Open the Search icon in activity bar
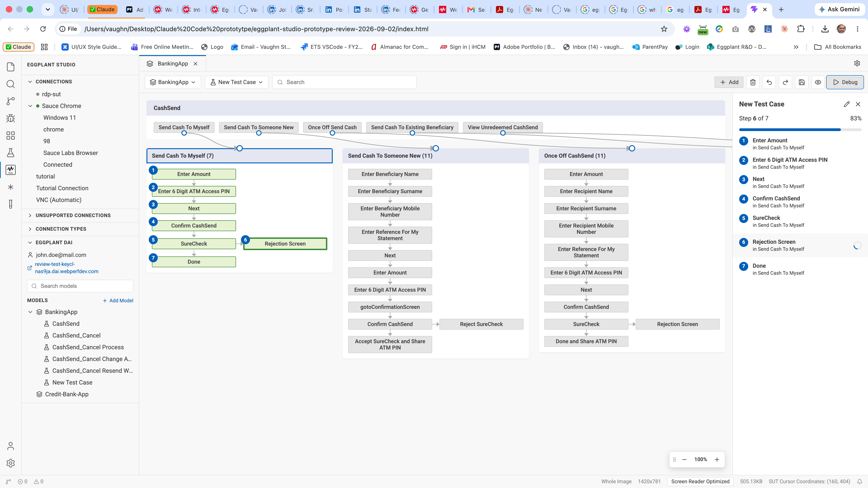 (x=10, y=84)
